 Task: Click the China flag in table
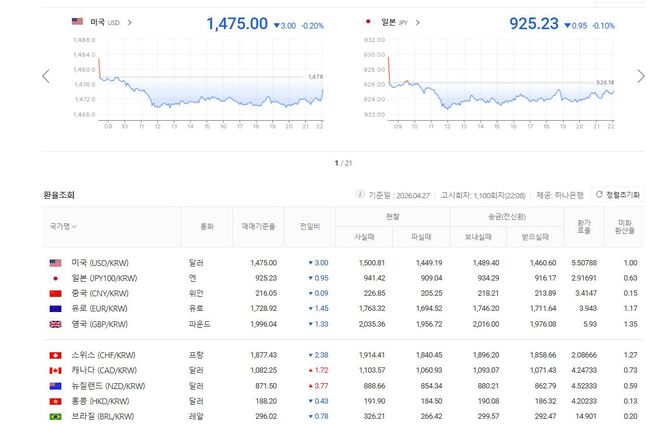point(56,293)
